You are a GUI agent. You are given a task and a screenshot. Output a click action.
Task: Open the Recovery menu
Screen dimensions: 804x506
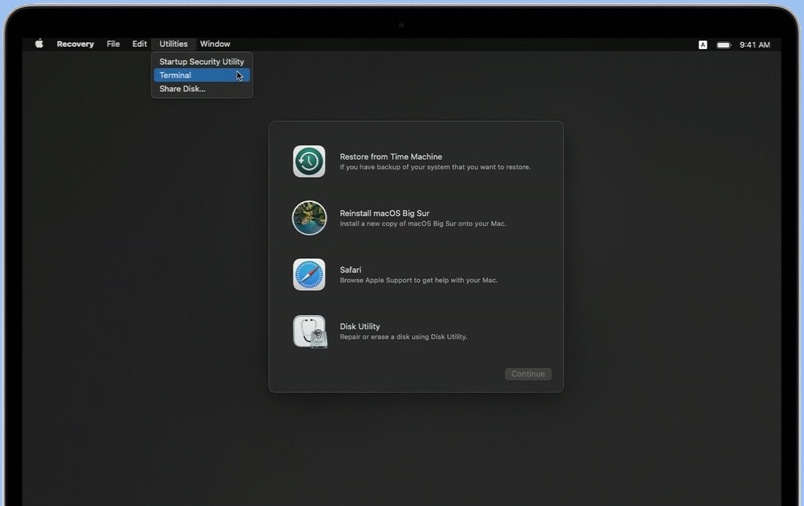(75, 44)
